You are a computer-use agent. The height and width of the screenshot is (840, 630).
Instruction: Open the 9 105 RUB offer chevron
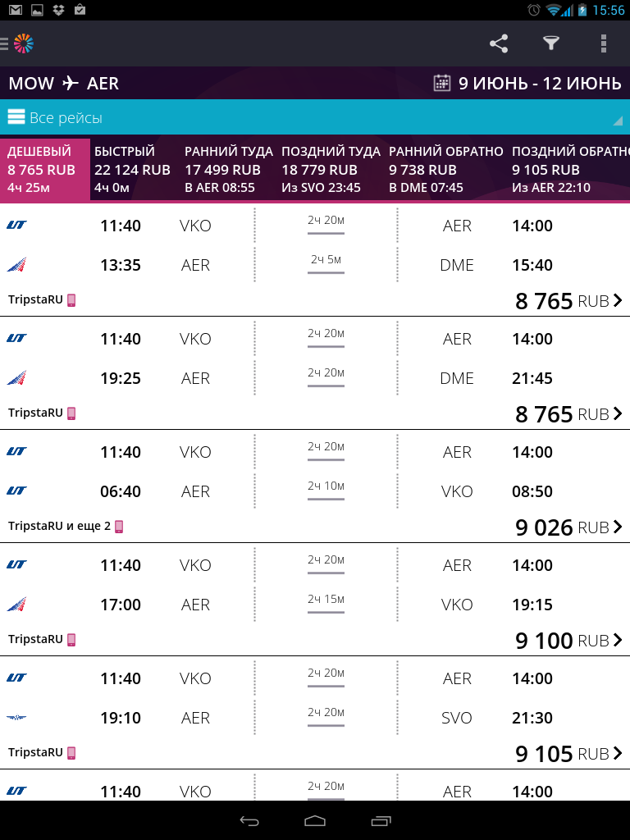click(x=618, y=753)
